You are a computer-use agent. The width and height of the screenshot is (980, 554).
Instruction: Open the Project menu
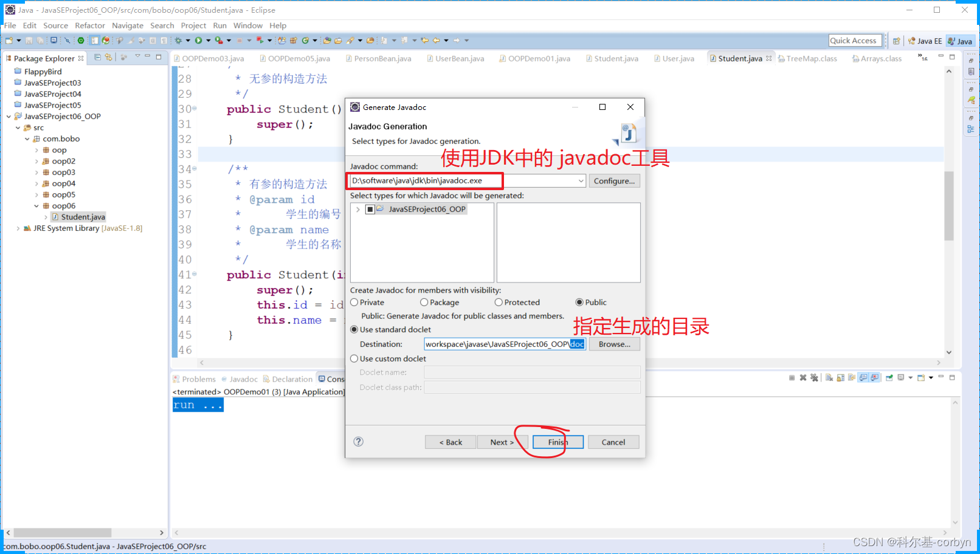point(193,26)
